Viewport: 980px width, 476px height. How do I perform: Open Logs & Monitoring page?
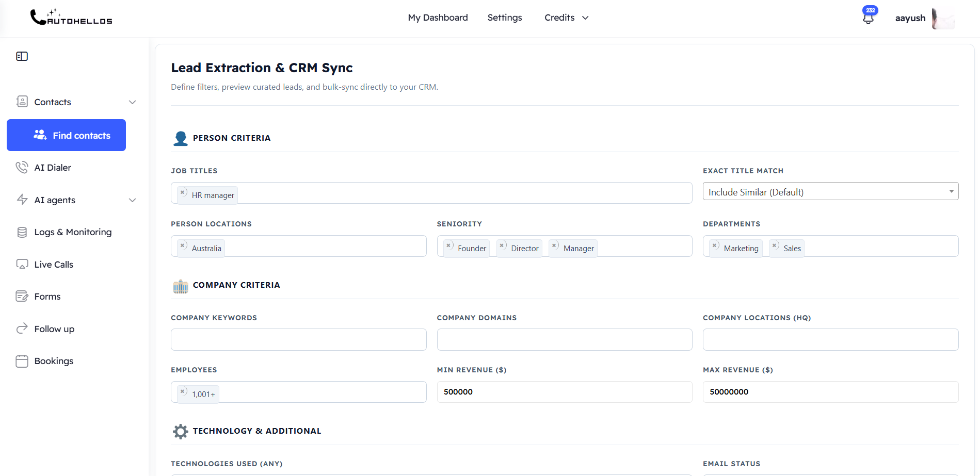tap(73, 232)
